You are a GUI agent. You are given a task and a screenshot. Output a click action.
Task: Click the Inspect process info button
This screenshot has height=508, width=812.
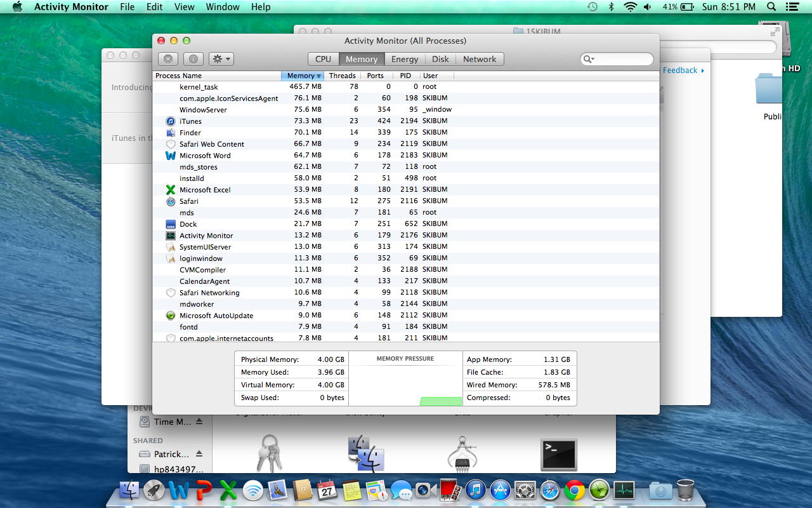pos(193,59)
